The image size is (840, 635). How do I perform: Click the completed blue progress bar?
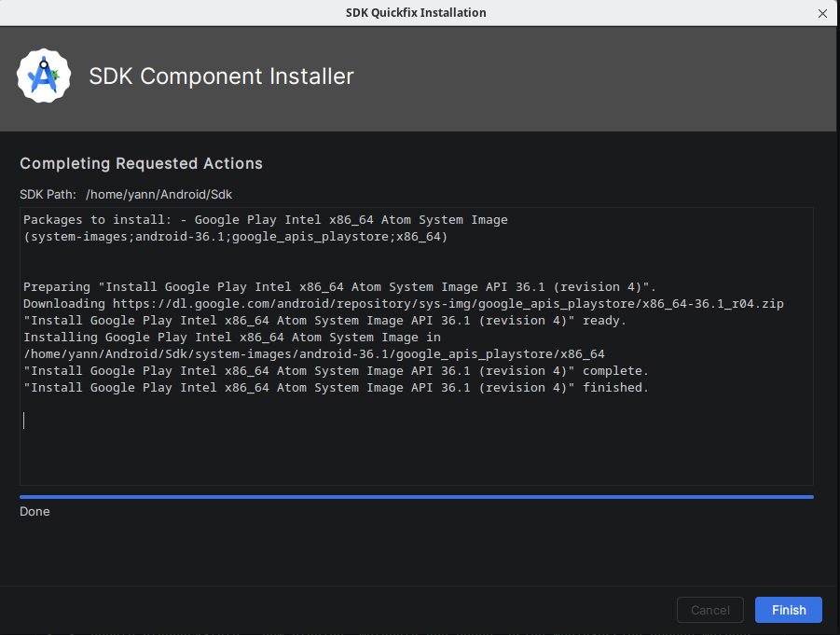[x=416, y=497]
